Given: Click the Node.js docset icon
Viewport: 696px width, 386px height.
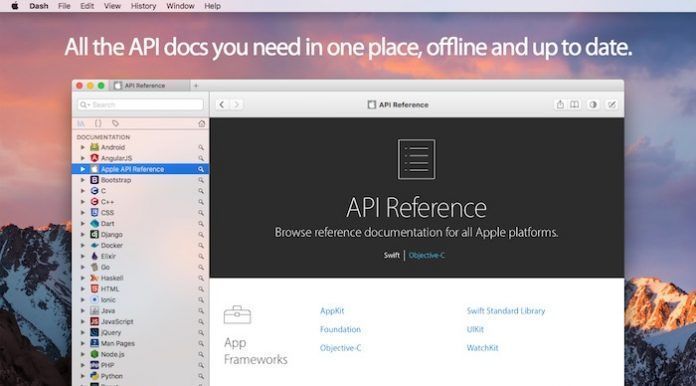Looking at the screenshot, I should (95, 354).
